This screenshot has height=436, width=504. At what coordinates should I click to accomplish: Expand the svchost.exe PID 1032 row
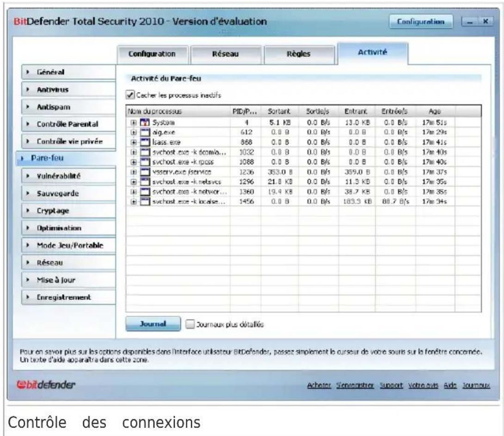click(133, 152)
